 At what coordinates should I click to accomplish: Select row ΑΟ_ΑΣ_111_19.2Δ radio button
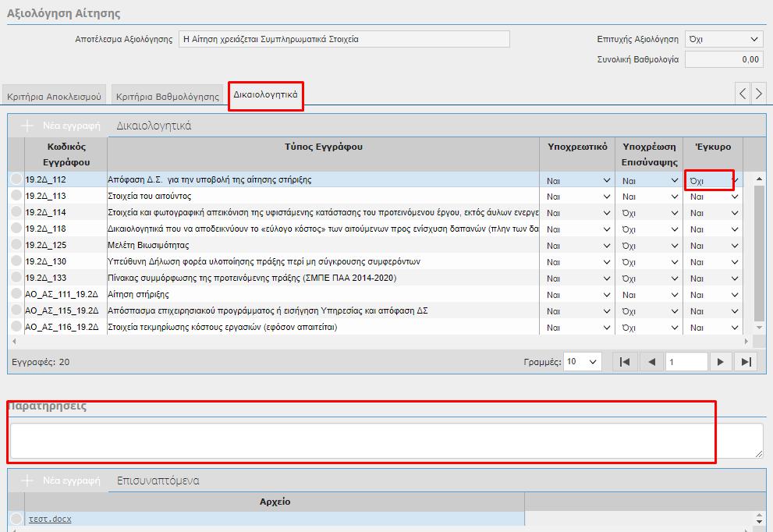(x=16, y=293)
